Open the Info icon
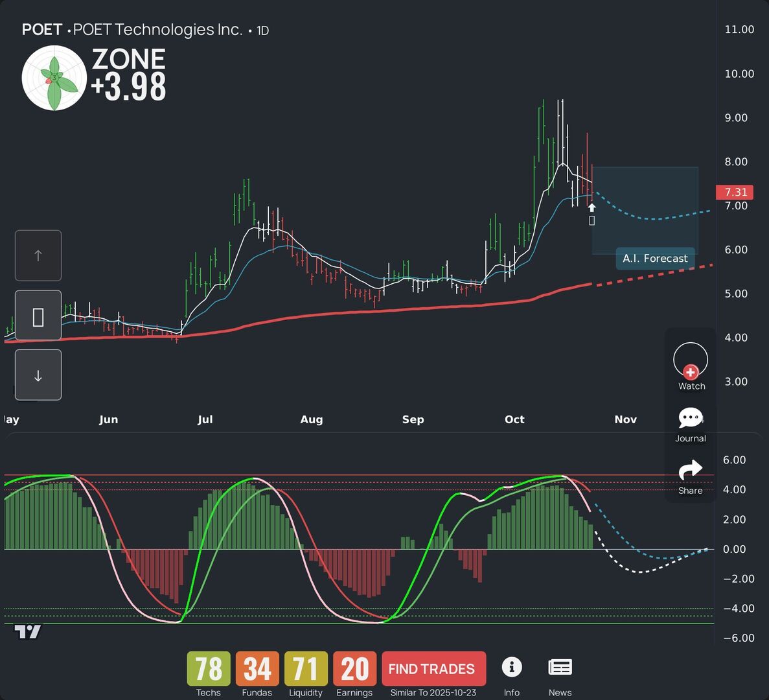Viewport: 769px width, 700px height. coord(512,667)
